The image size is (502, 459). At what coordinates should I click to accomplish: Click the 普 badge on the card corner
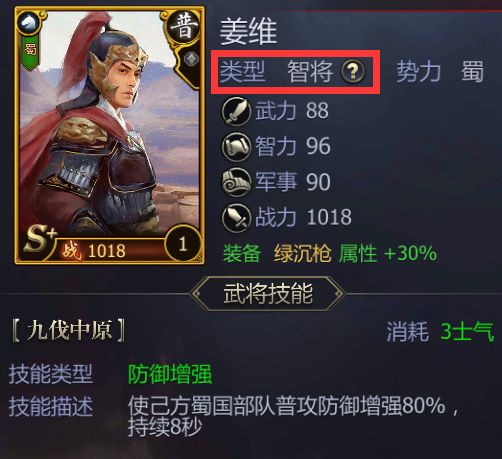pos(184,28)
